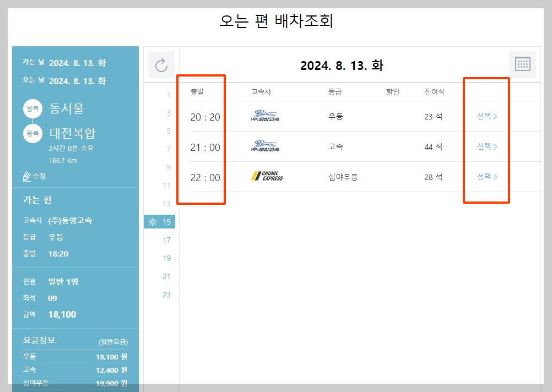The height and width of the screenshot is (392, 552).
Task: Select the highlighted 15 hour marker
Action: click(x=159, y=222)
